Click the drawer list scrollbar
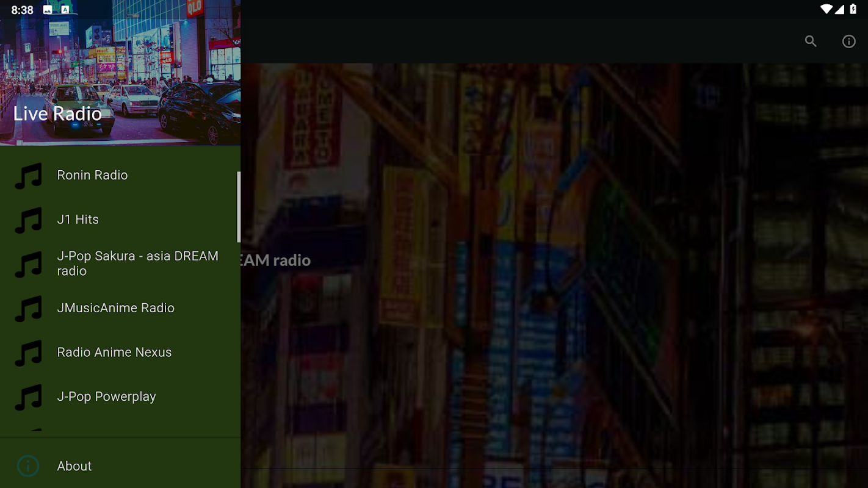This screenshot has height=488, width=868. coord(239,207)
